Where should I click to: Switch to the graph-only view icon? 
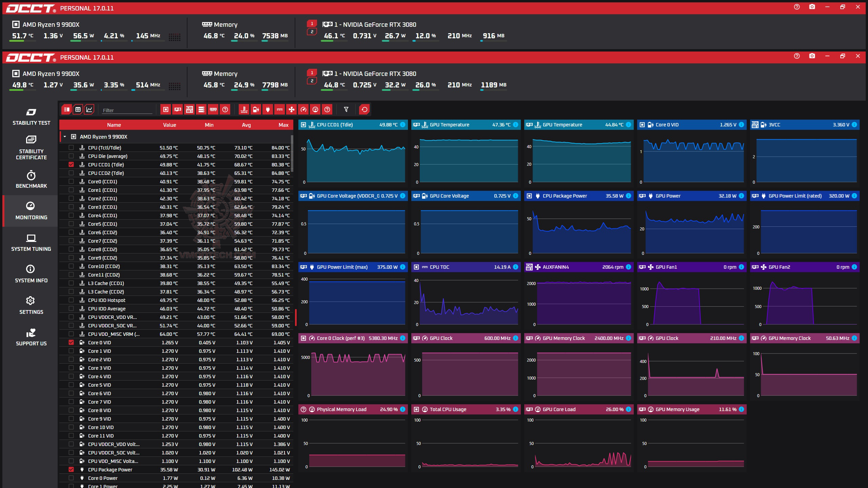(x=89, y=109)
